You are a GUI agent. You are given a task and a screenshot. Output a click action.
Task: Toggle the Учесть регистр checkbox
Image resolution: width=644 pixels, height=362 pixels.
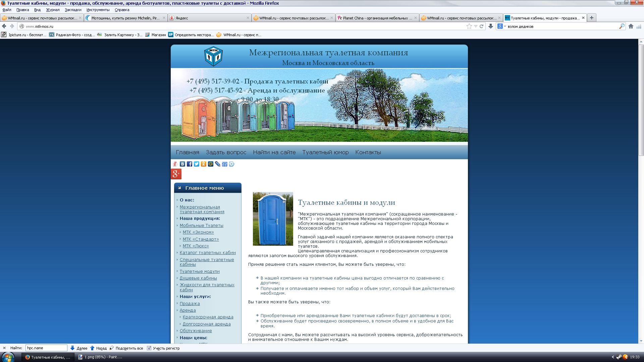[x=149, y=348]
